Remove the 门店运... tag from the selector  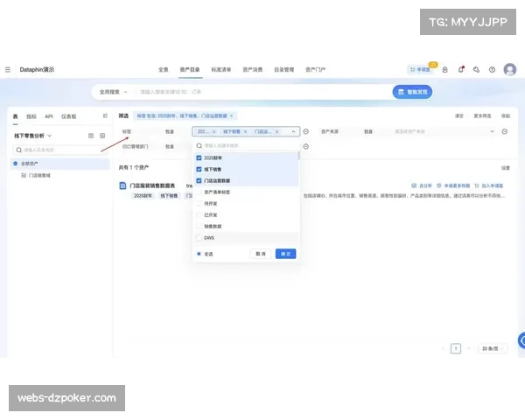pos(276,131)
